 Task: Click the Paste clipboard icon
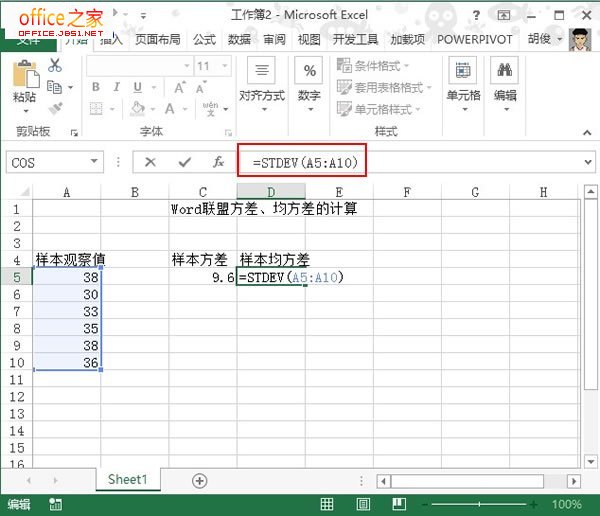(26, 74)
